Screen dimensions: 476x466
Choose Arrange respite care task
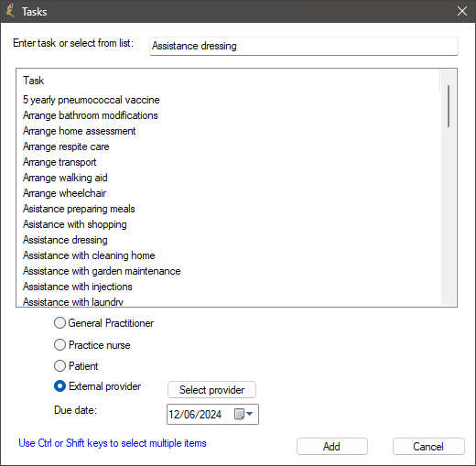[x=66, y=146]
